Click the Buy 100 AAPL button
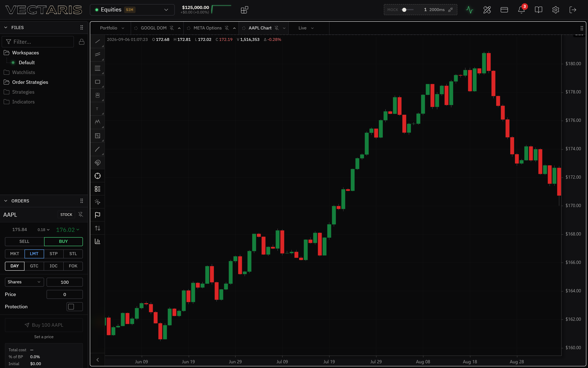 tap(44, 325)
